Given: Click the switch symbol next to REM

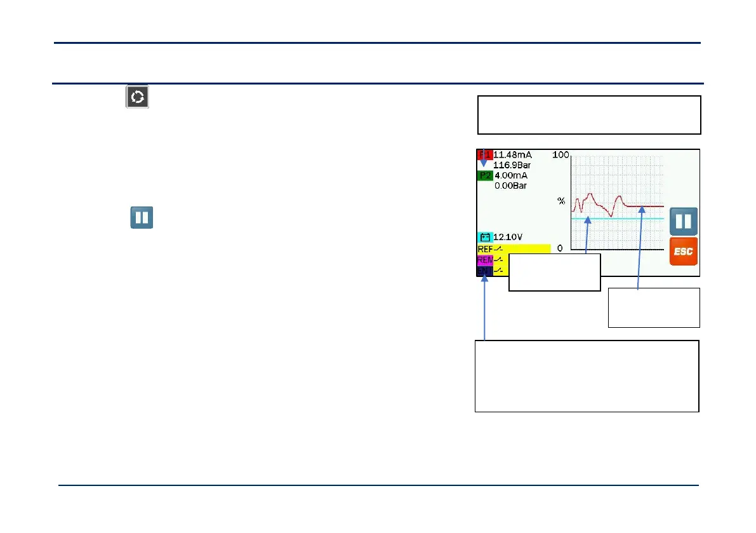Looking at the screenshot, I should click(498, 259).
